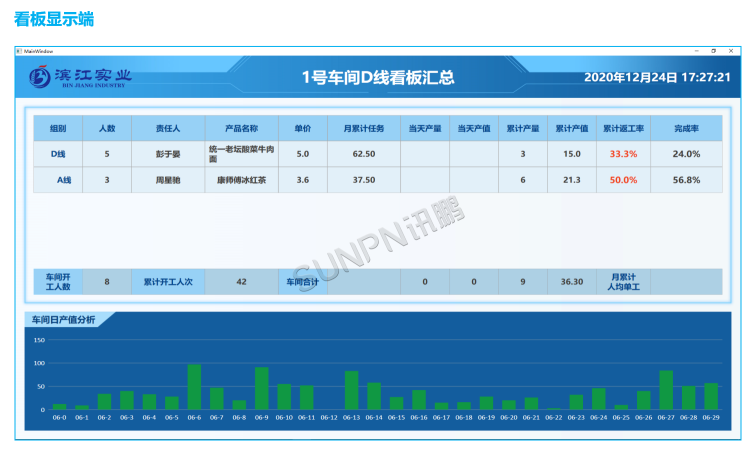Select the D线 row

[x=58, y=154]
